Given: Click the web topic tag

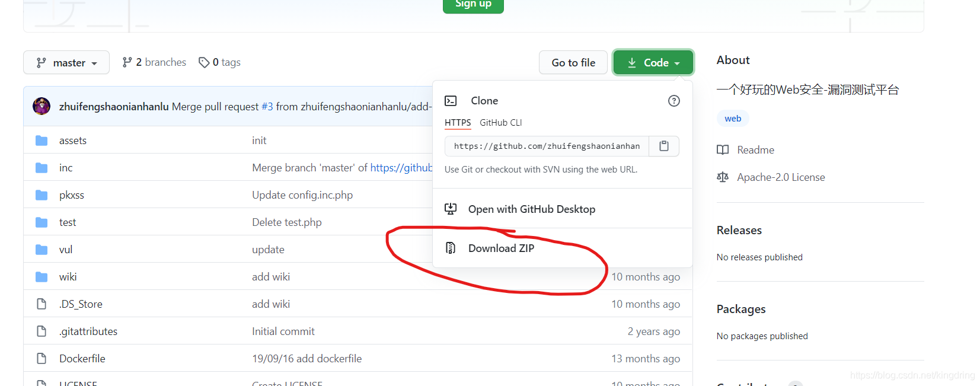Looking at the screenshot, I should click(x=733, y=119).
